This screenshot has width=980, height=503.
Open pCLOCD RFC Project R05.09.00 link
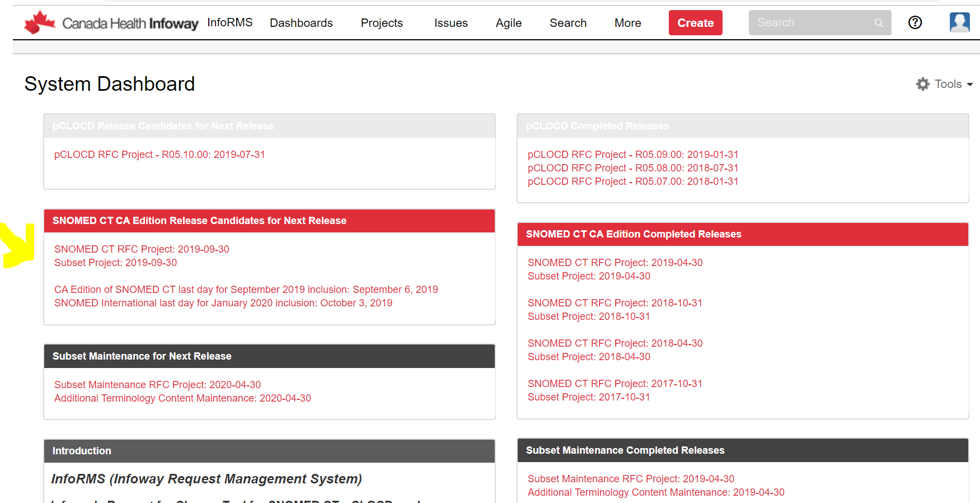(x=633, y=155)
